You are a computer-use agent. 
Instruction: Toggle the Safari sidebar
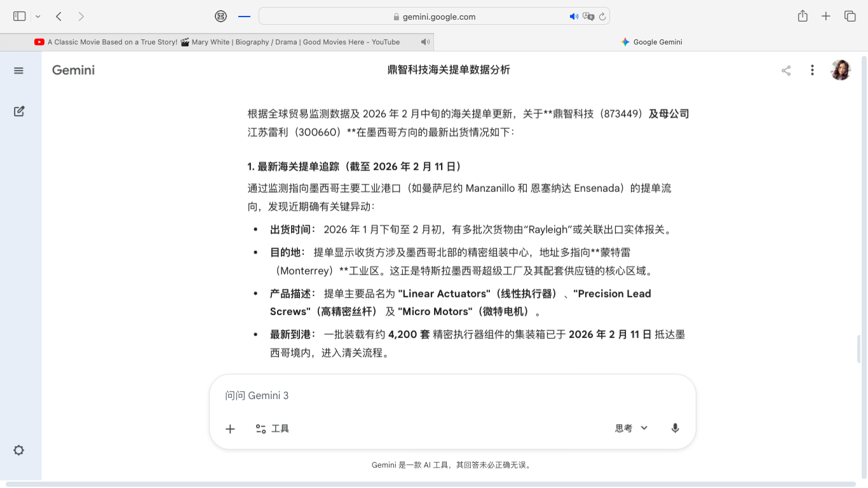pos(20,17)
